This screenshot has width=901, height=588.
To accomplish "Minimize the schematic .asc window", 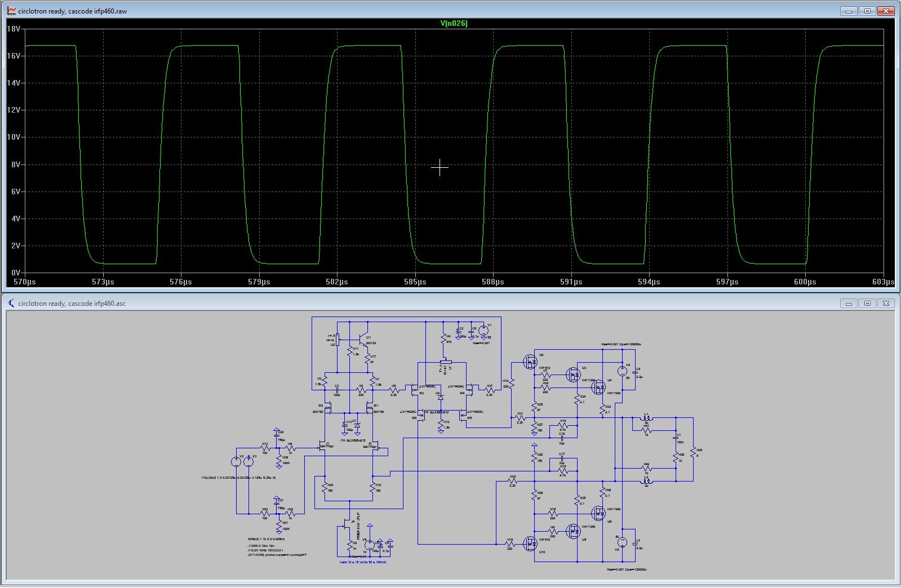I will 849,303.
